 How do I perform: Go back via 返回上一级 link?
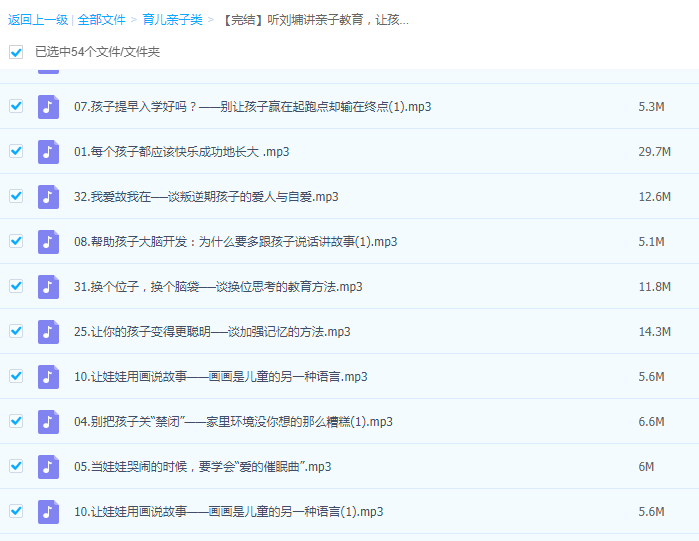(x=36, y=19)
